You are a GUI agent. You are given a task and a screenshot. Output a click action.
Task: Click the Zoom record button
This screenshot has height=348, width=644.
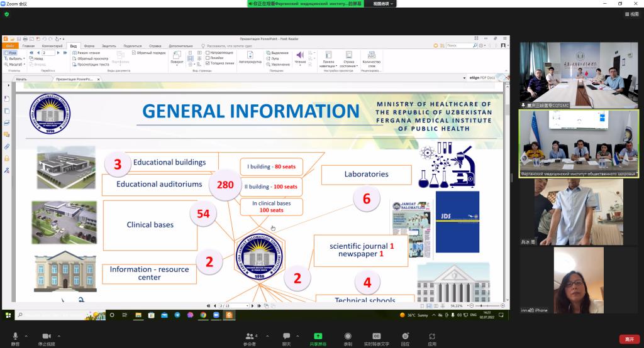click(348, 339)
